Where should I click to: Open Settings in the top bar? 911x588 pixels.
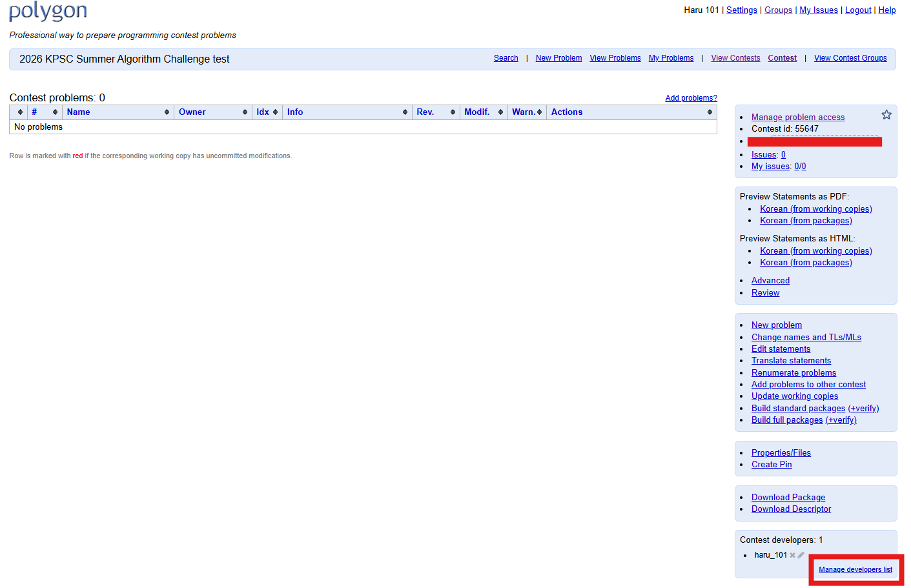coord(742,10)
